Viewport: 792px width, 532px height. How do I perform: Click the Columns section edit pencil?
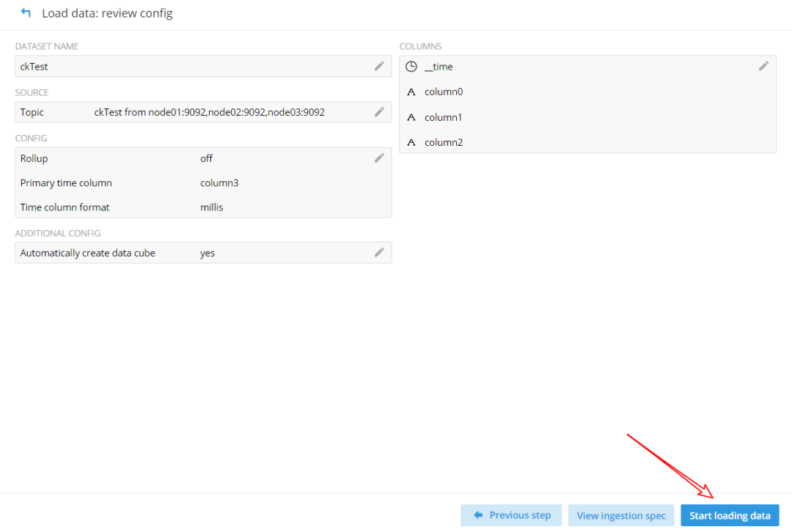pos(763,66)
